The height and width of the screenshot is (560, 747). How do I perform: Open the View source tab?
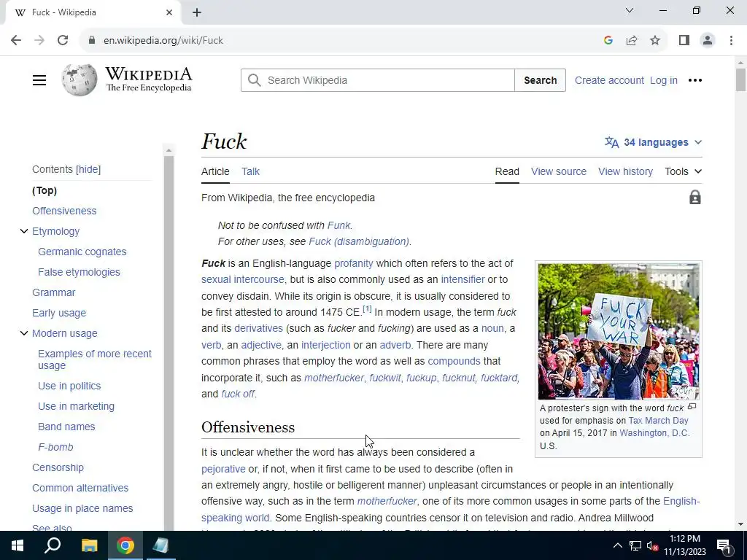coord(558,171)
